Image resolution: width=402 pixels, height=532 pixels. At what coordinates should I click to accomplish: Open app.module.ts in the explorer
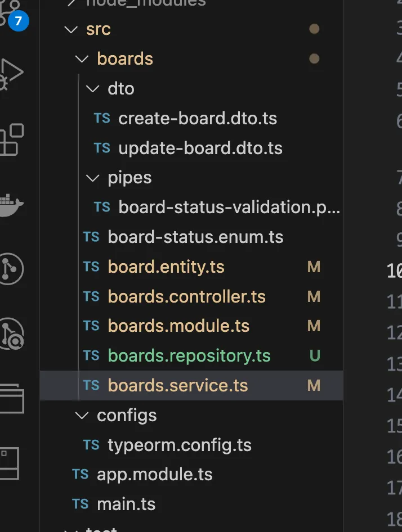click(154, 474)
